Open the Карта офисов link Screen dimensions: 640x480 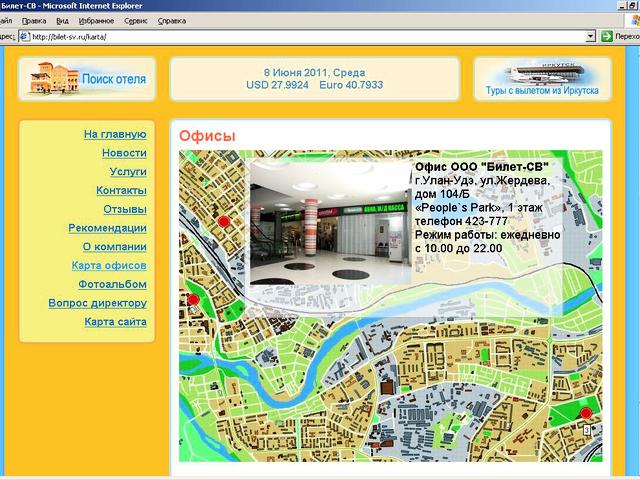point(109,266)
